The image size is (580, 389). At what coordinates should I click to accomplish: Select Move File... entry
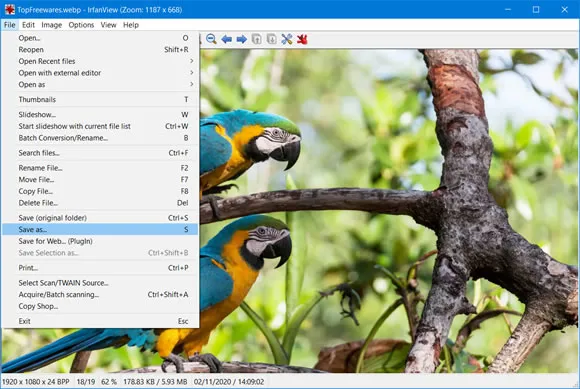pyautogui.click(x=100, y=180)
